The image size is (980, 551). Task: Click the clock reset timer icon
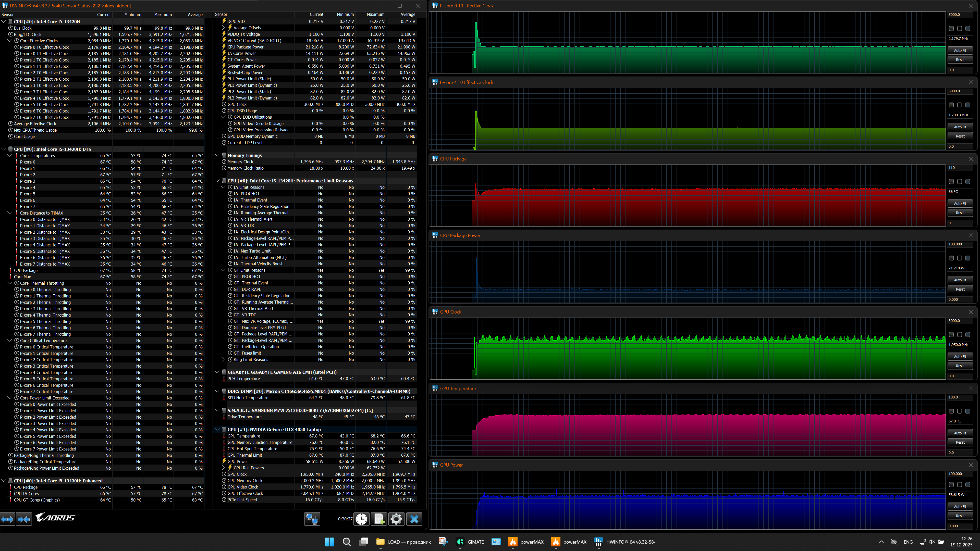pyautogui.click(x=361, y=519)
